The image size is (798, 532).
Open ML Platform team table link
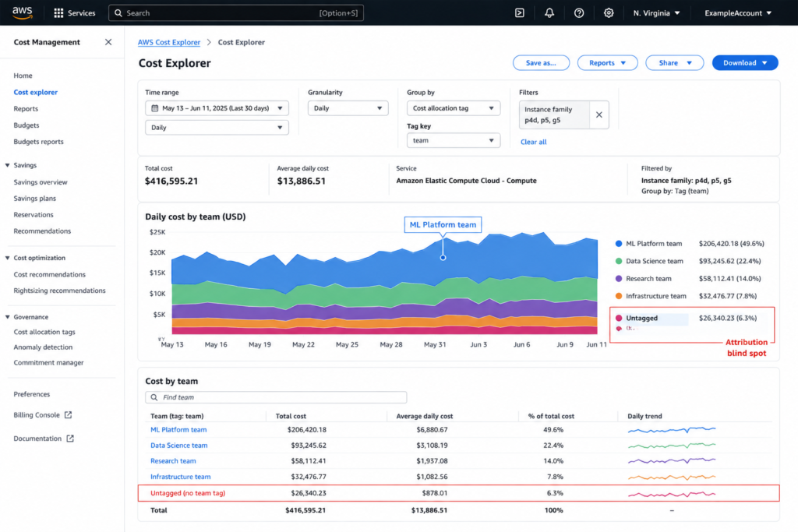tap(178, 430)
